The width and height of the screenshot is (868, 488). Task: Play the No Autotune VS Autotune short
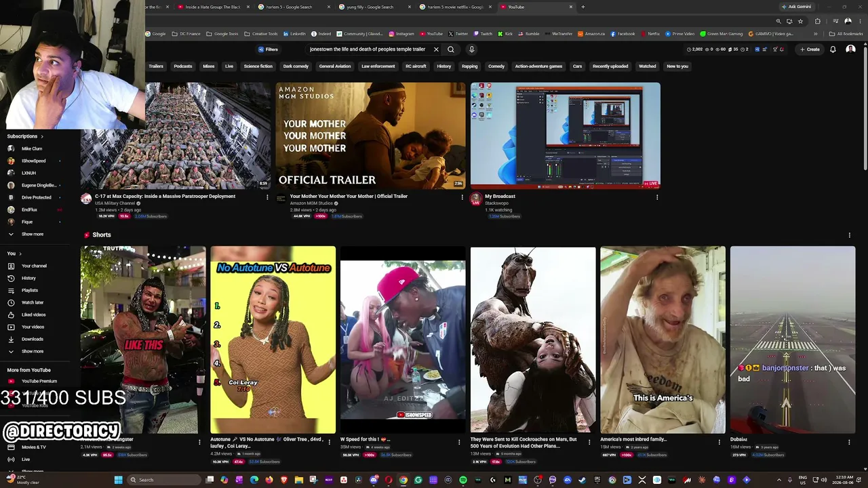[273, 340]
